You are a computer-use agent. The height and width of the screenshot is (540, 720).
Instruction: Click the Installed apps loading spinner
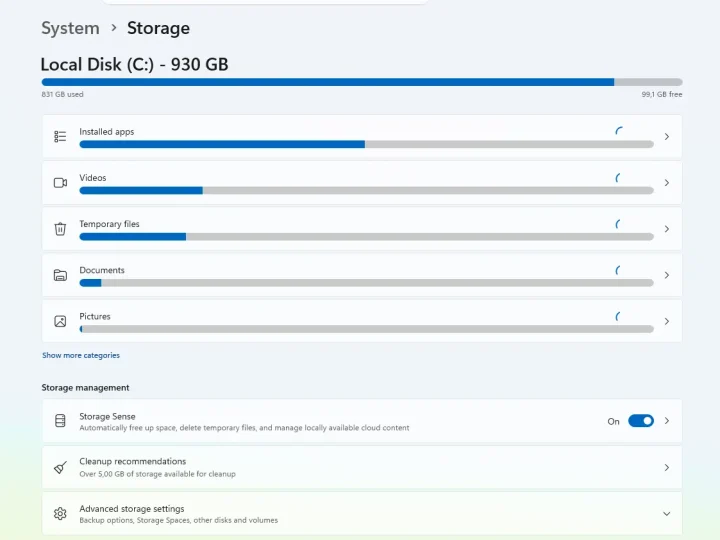pyautogui.click(x=619, y=131)
